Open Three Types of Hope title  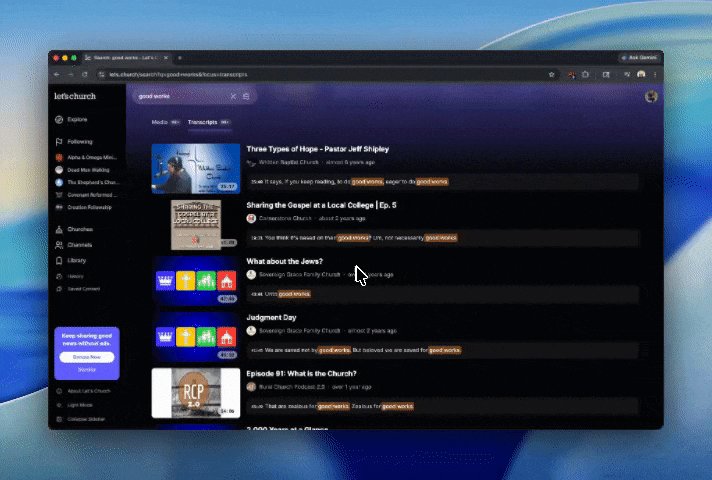pos(317,149)
